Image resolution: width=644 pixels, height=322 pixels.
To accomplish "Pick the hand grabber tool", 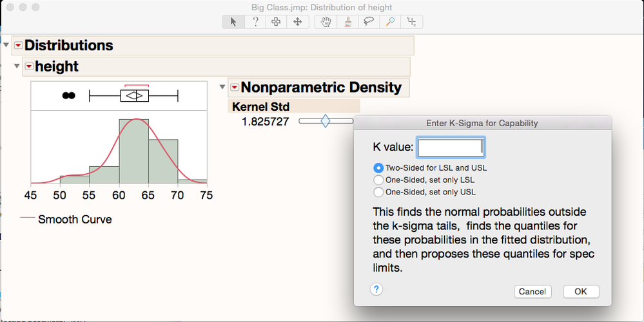I will 326,22.
